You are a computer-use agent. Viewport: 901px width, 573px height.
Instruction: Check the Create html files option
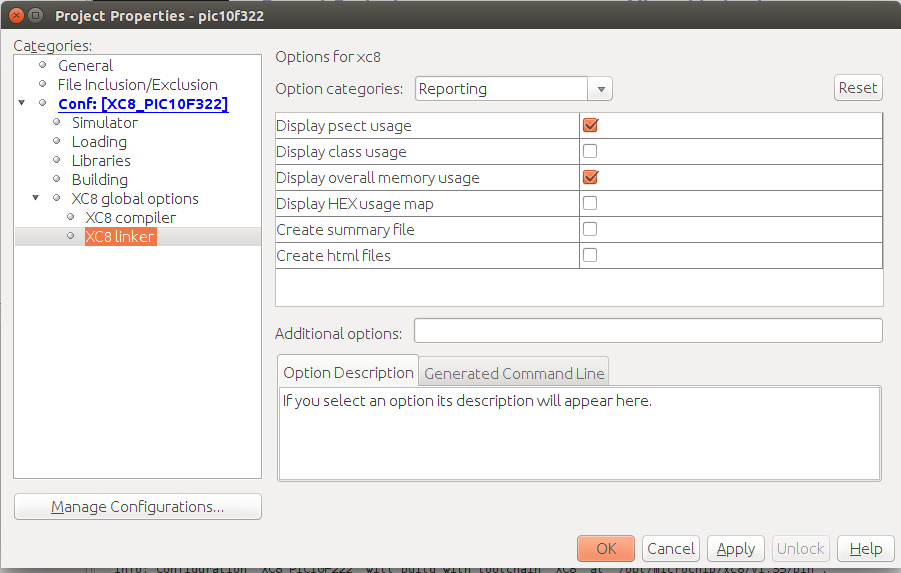590,256
